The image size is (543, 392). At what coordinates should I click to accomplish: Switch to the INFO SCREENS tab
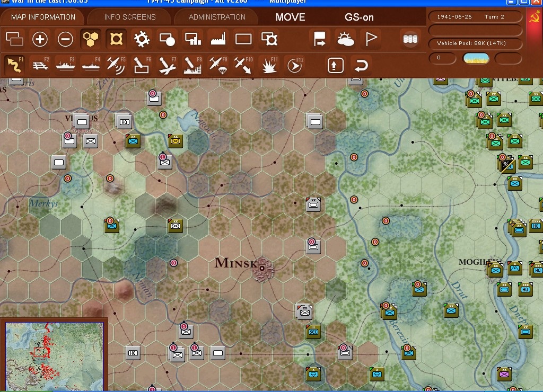coord(130,17)
